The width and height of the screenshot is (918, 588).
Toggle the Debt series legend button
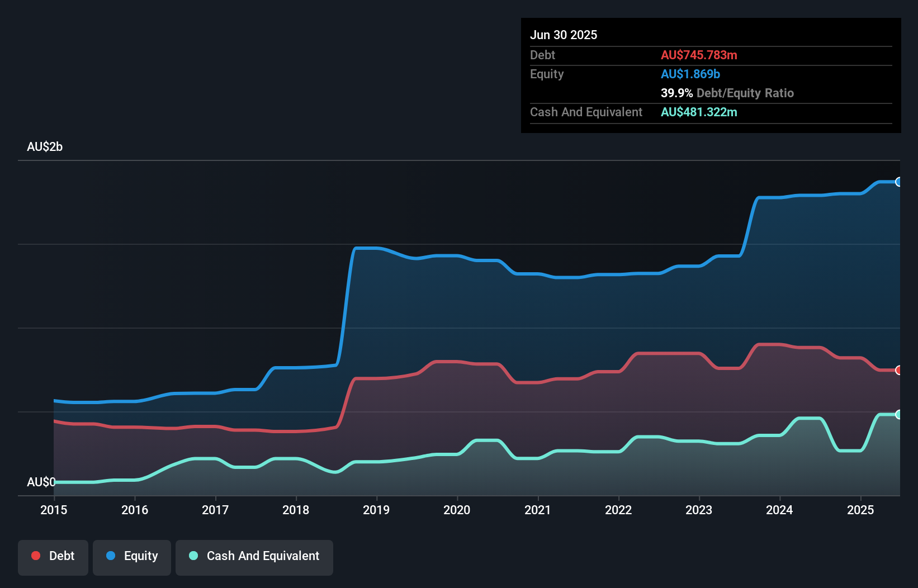point(53,557)
